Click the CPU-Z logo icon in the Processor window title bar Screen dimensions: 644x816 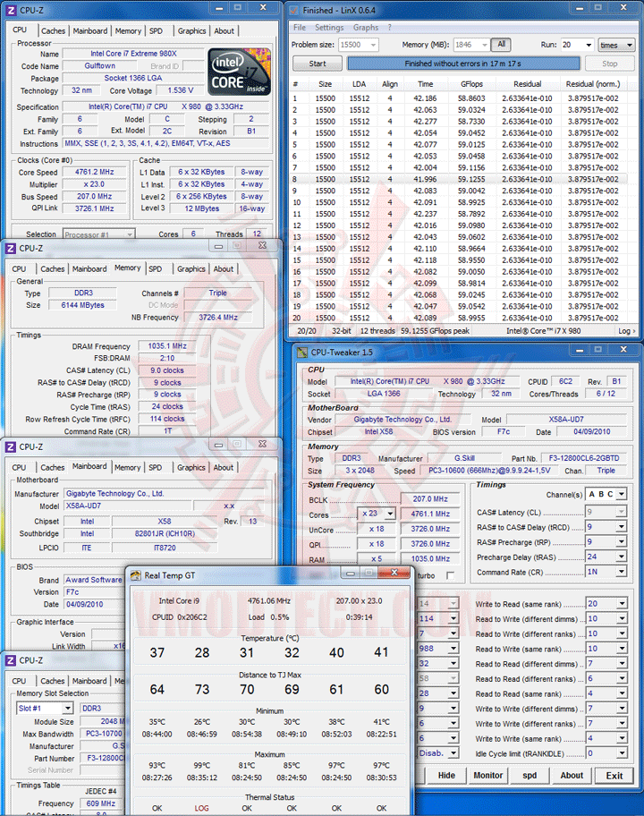pos(10,10)
